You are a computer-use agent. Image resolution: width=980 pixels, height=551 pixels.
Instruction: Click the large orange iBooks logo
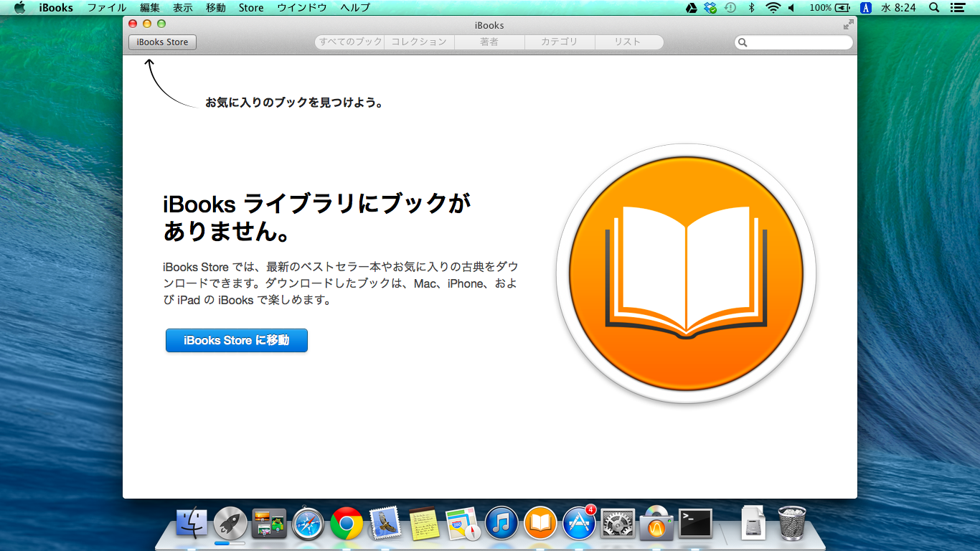pyautogui.click(x=686, y=273)
